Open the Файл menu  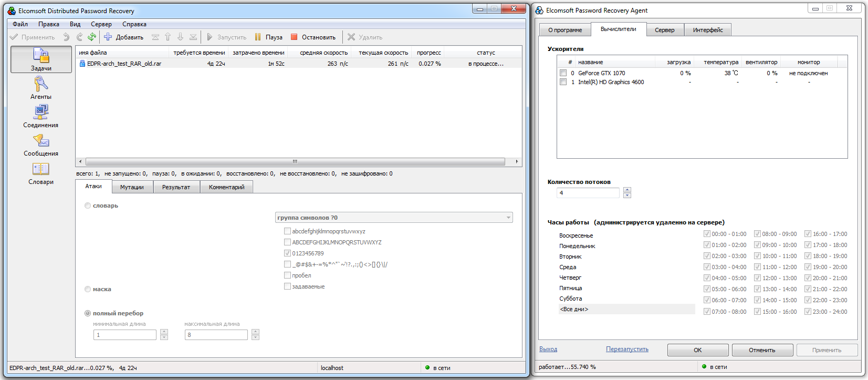(x=20, y=24)
